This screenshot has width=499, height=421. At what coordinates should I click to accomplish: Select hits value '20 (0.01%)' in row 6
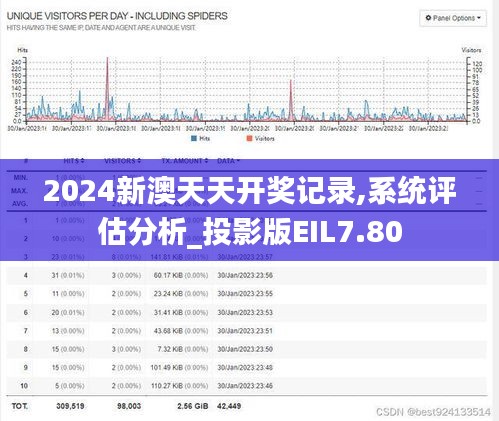coord(68,312)
